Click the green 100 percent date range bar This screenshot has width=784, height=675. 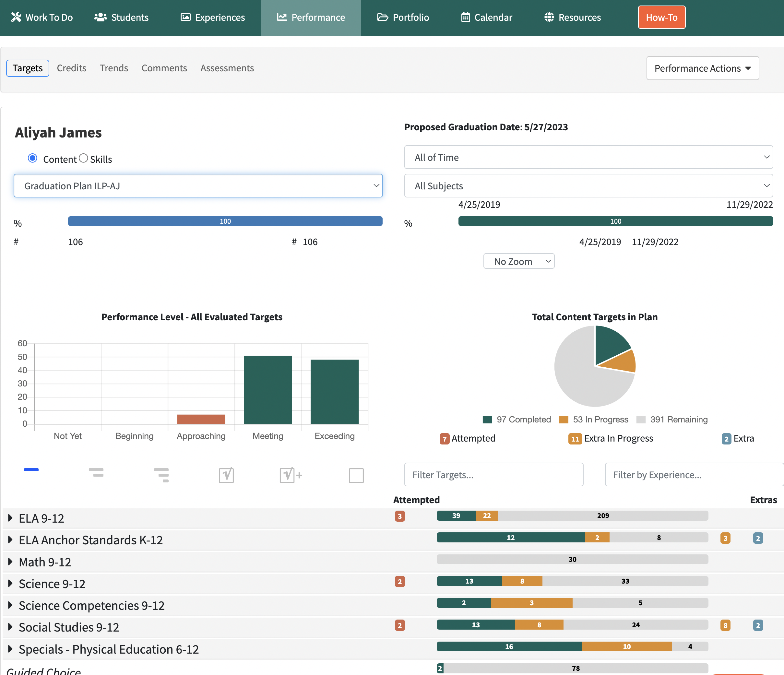616,221
